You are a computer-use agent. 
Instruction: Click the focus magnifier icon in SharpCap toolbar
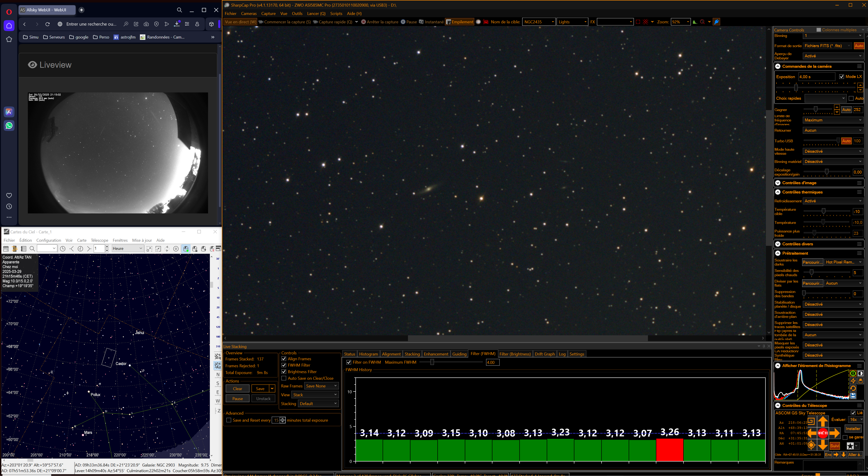702,22
